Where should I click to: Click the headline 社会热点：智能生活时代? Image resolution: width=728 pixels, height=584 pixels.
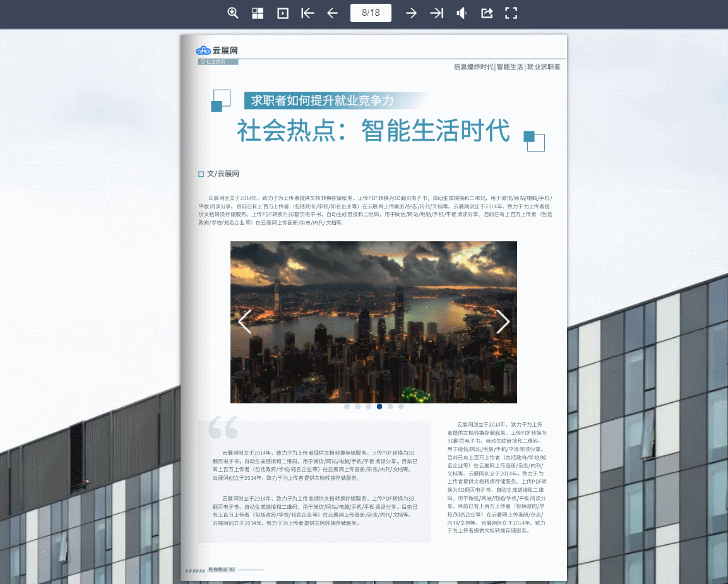click(373, 131)
